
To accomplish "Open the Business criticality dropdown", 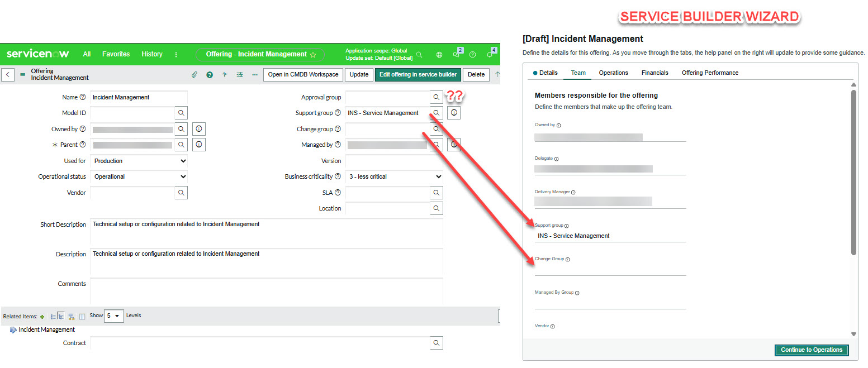I will click(394, 176).
